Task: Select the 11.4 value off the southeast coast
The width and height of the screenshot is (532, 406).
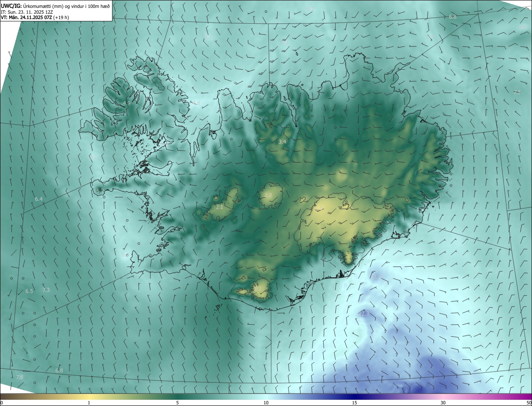Action: (376, 276)
